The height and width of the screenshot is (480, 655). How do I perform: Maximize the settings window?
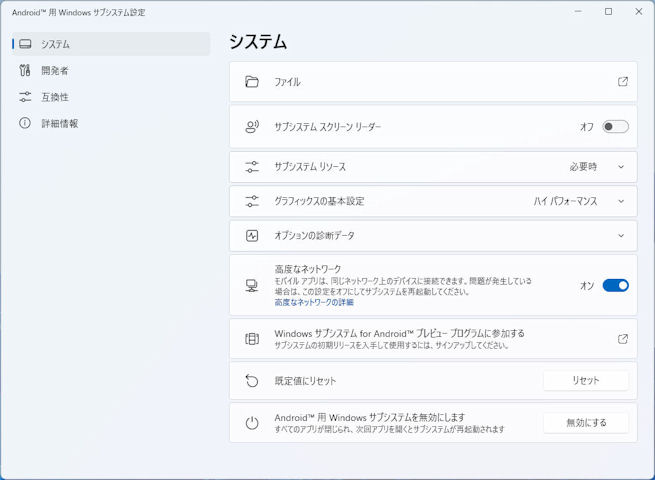click(609, 12)
